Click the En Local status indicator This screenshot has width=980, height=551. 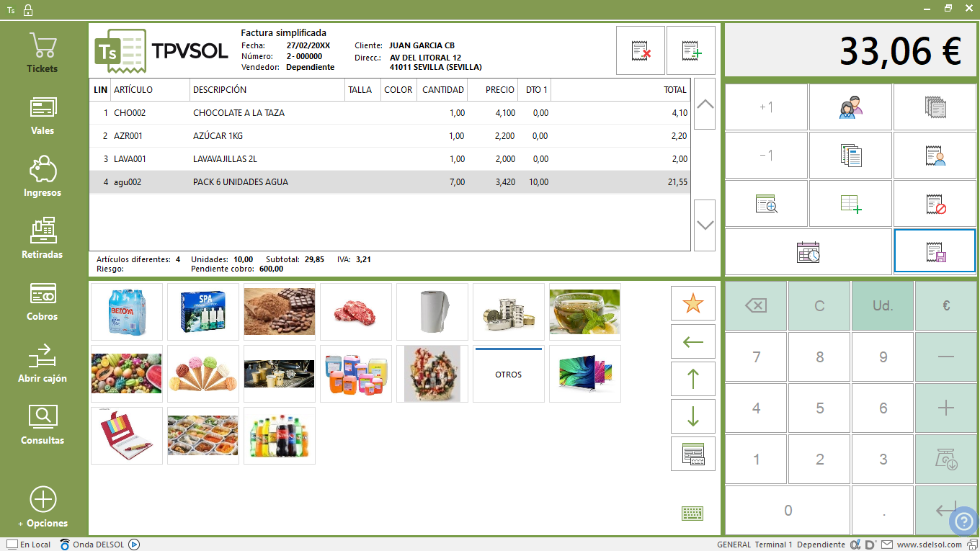click(x=29, y=545)
